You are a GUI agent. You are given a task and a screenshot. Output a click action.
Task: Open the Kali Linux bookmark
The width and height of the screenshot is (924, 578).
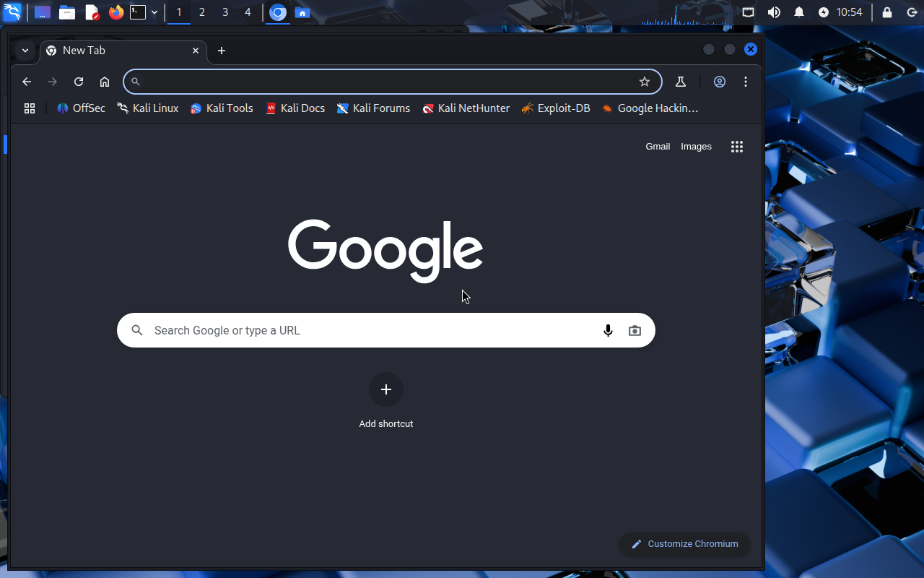(x=147, y=108)
